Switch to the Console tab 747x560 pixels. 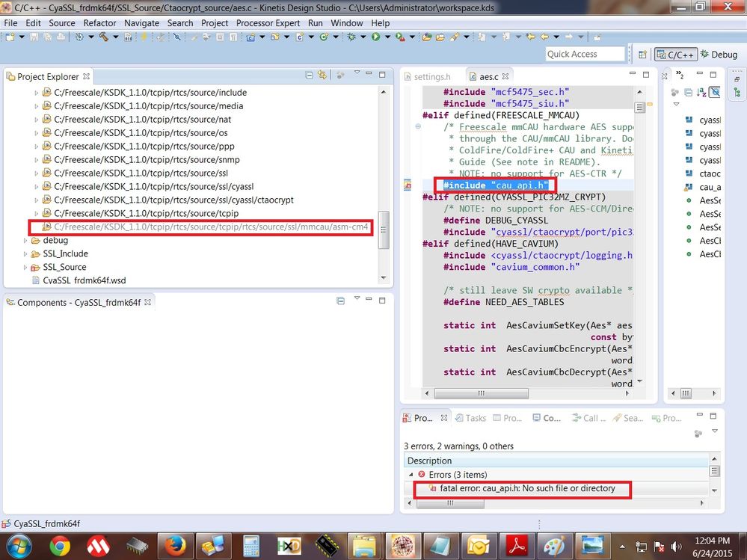[547, 418]
